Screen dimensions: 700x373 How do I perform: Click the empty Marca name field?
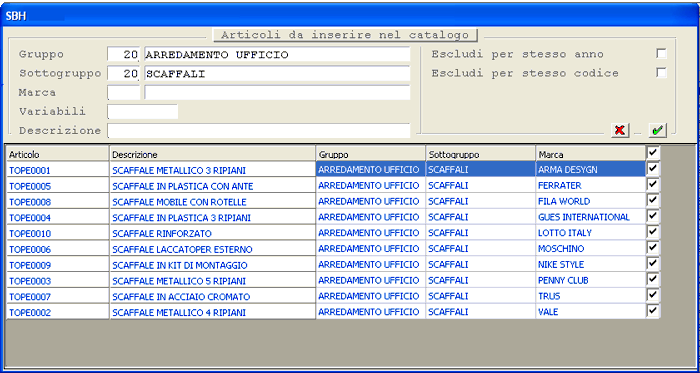coord(277,93)
